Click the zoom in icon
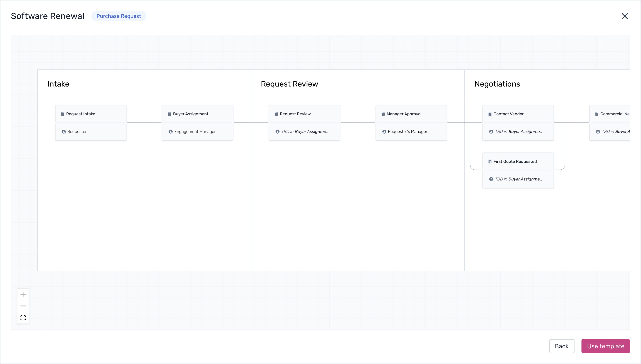641x364 pixels. pyautogui.click(x=23, y=294)
